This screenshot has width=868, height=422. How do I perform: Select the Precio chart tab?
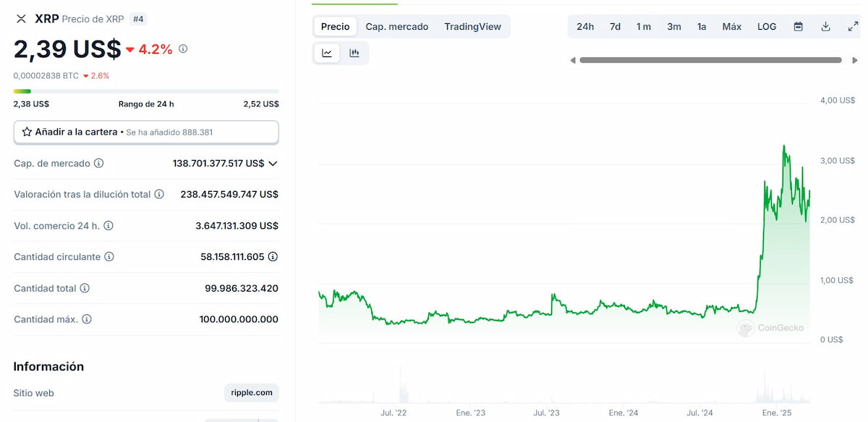[335, 27]
